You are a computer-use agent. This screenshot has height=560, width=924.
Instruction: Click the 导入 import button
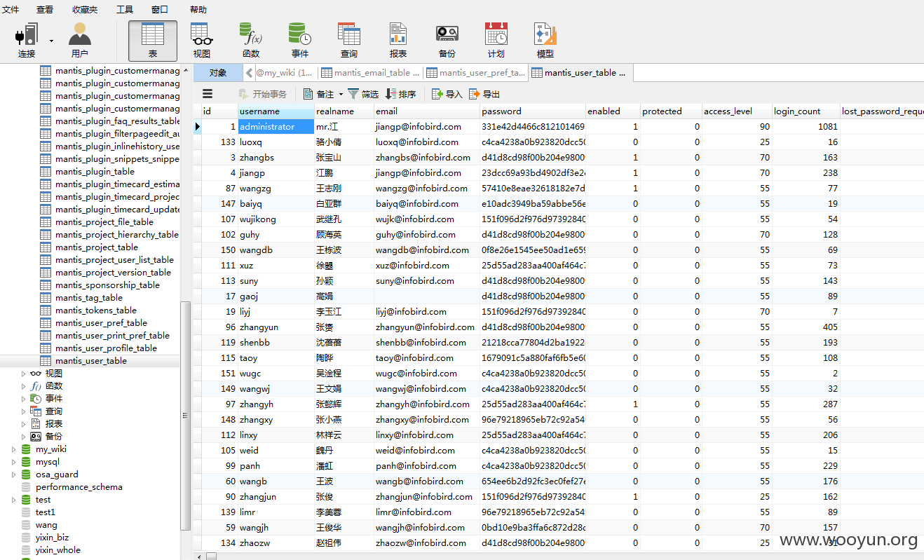click(447, 94)
